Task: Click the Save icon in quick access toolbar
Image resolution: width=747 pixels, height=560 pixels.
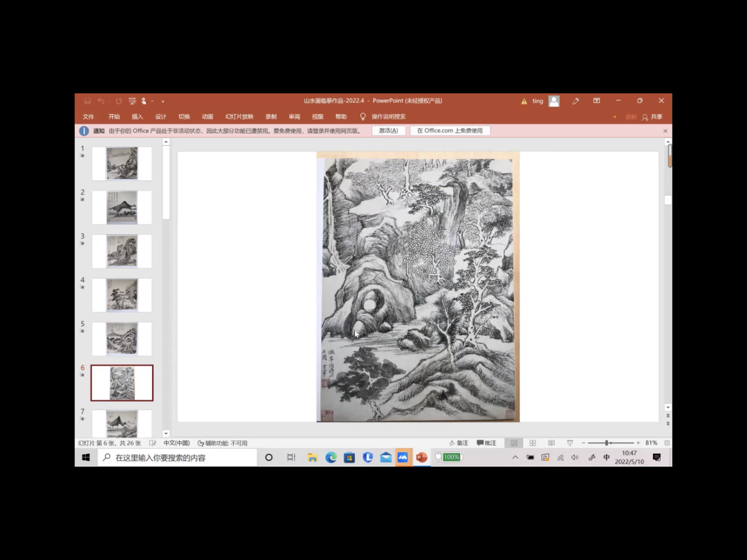Action: tap(88, 101)
